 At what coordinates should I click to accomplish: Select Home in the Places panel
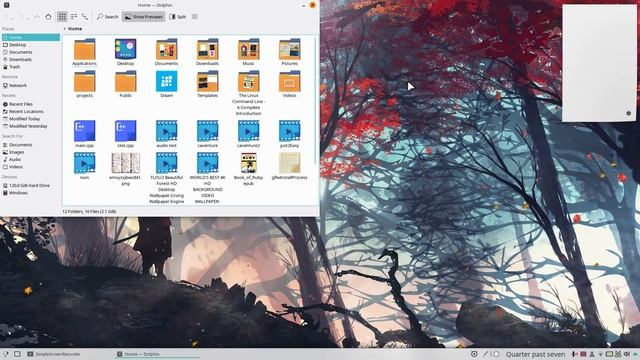pos(31,38)
